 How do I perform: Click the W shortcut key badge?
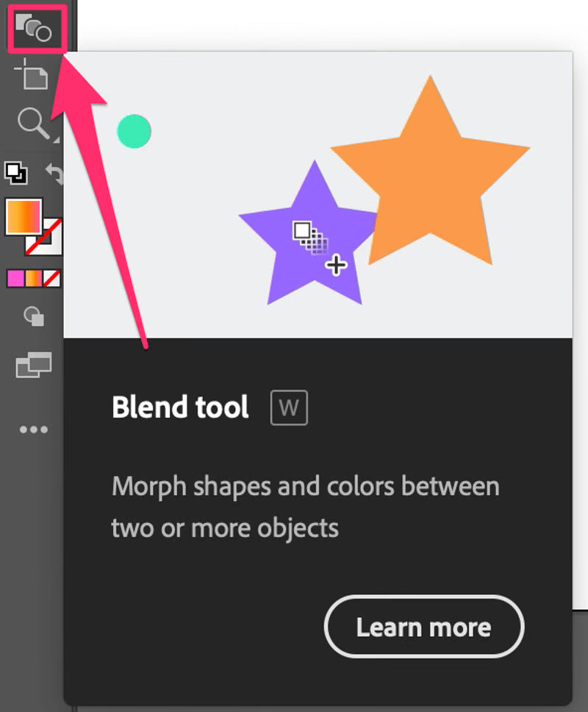289,407
